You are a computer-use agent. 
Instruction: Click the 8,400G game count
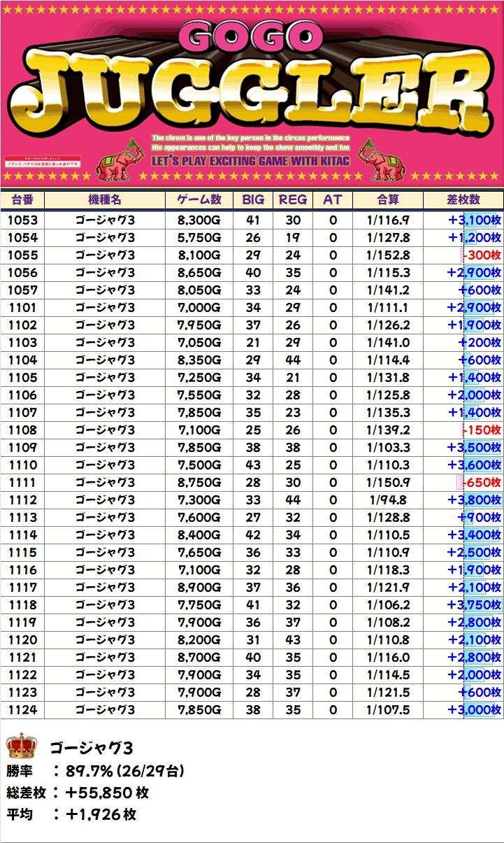click(x=199, y=535)
